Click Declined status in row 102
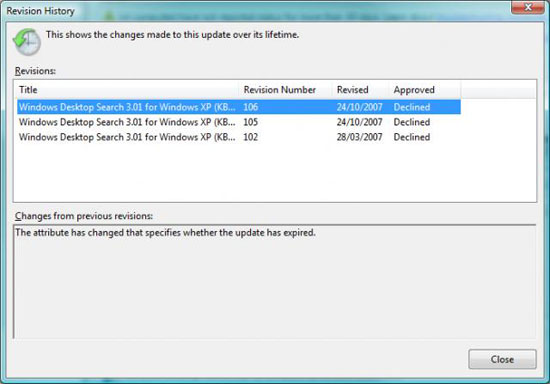This screenshot has width=550, height=384. click(412, 137)
